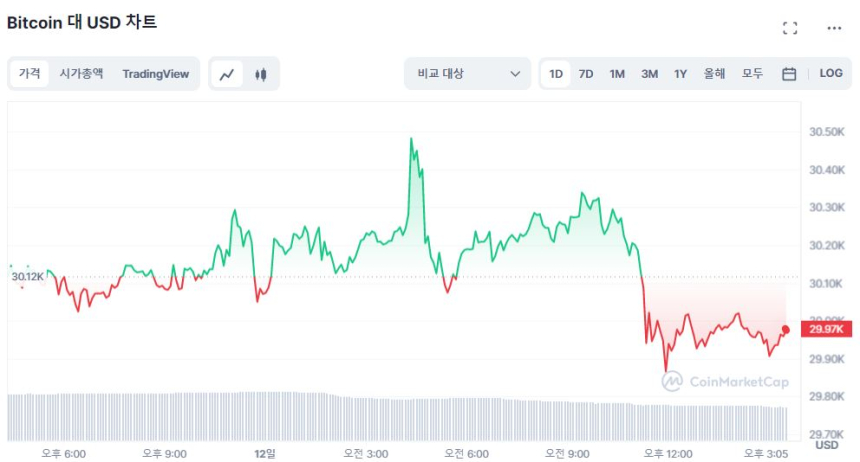
Task: Enter fullscreen chart mode
Action: [790, 28]
